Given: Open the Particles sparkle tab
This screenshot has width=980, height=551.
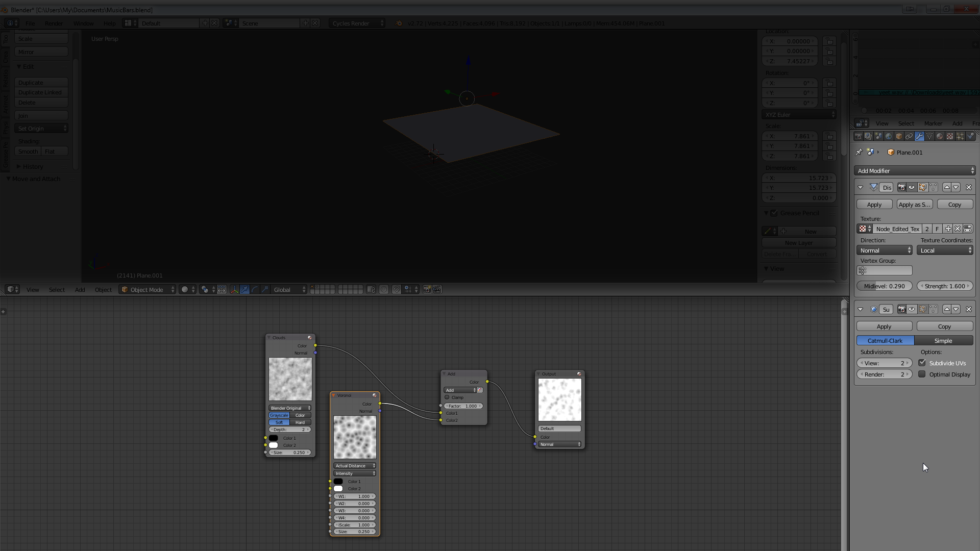Looking at the screenshot, I should pyautogui.click(x=960, y=136).
